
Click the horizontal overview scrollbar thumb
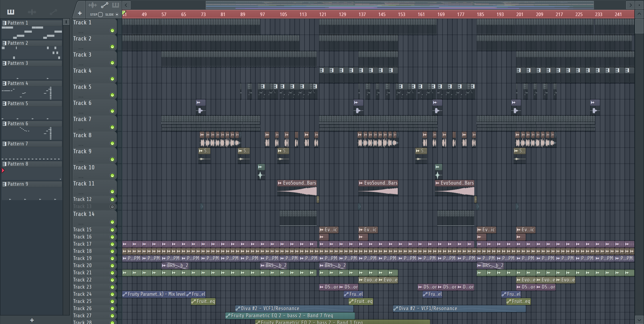400,5
